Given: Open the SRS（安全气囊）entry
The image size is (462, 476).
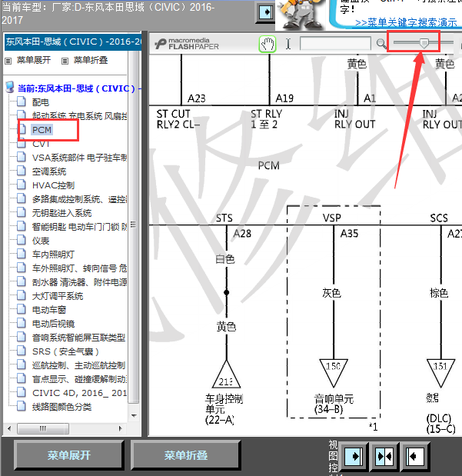Looking at the screenshot, I should pyautogui.click(x=65, y=351).
